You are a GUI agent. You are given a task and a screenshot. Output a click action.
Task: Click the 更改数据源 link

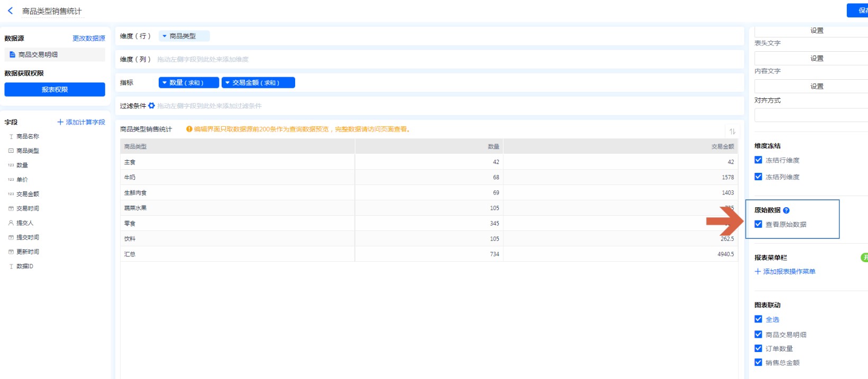click(x=88, y=39)
